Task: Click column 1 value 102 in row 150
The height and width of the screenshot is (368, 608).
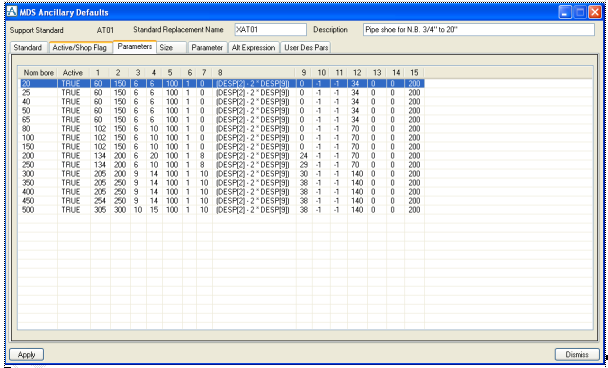Action: pos(100,147)
